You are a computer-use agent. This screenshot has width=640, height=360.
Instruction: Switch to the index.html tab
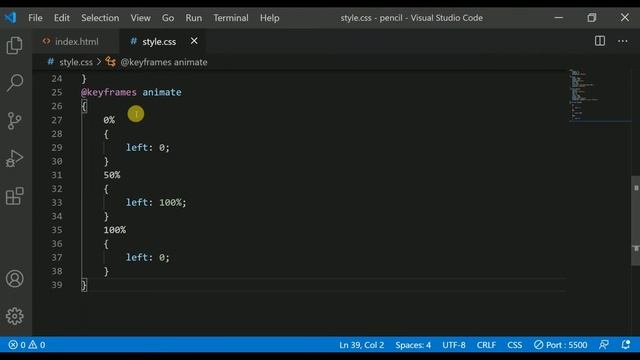(x=76, y=41)
